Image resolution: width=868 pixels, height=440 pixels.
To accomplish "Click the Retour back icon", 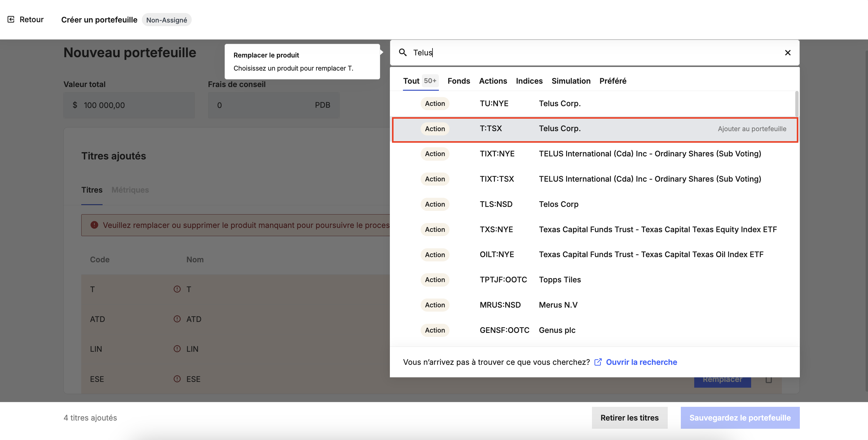I will (x=11, y=19).
